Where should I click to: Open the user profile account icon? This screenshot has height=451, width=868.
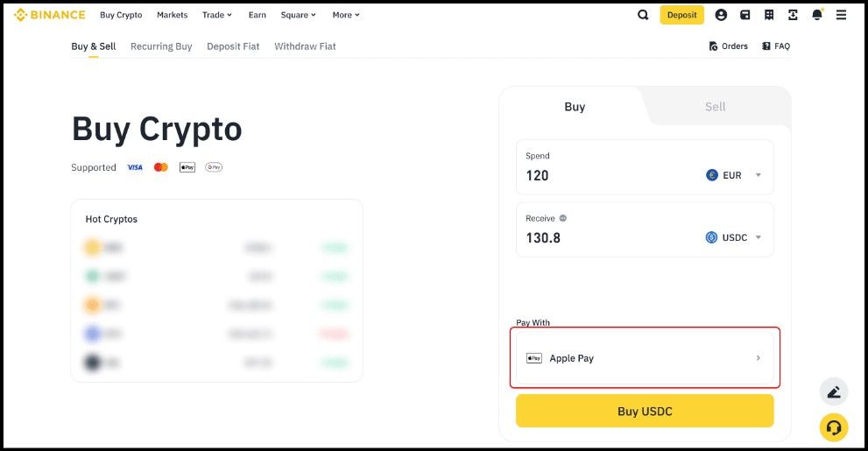[721, 15]
